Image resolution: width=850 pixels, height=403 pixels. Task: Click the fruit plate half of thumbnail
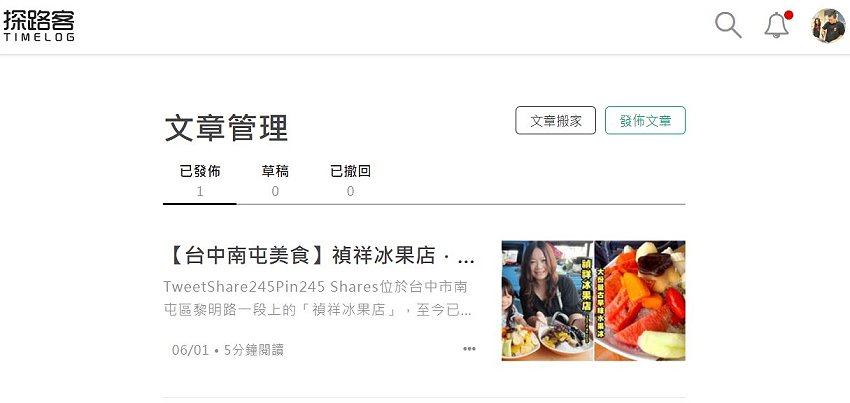point(640,300)
